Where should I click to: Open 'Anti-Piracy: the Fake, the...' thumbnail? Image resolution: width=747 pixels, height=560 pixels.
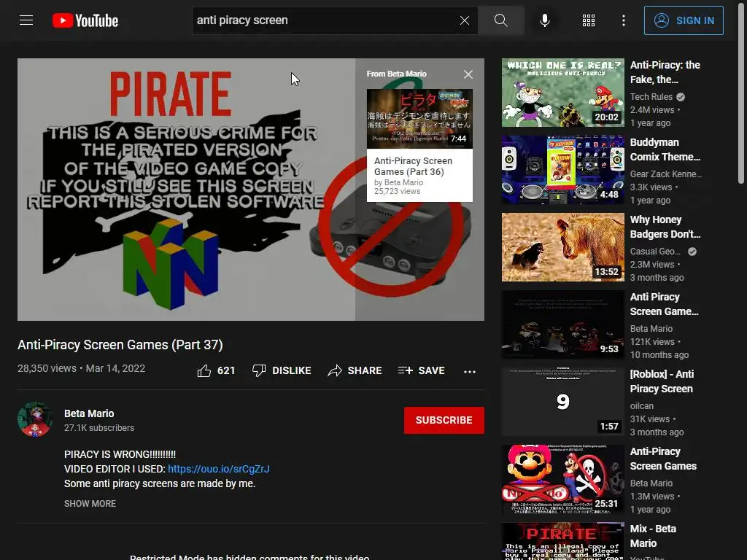click(x=562, y=93)
